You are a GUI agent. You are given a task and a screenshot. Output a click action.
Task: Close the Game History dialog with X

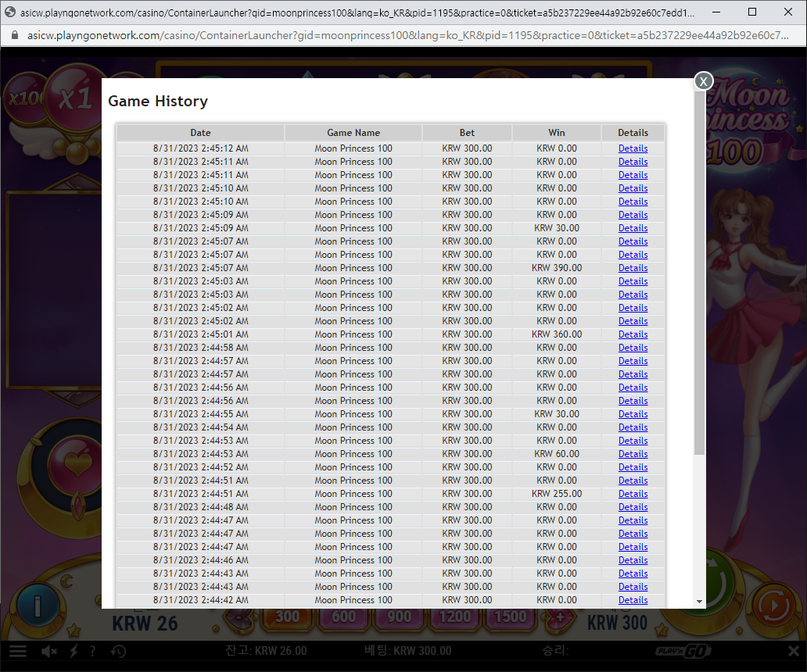pyautogui.click(x=703, y=81)
